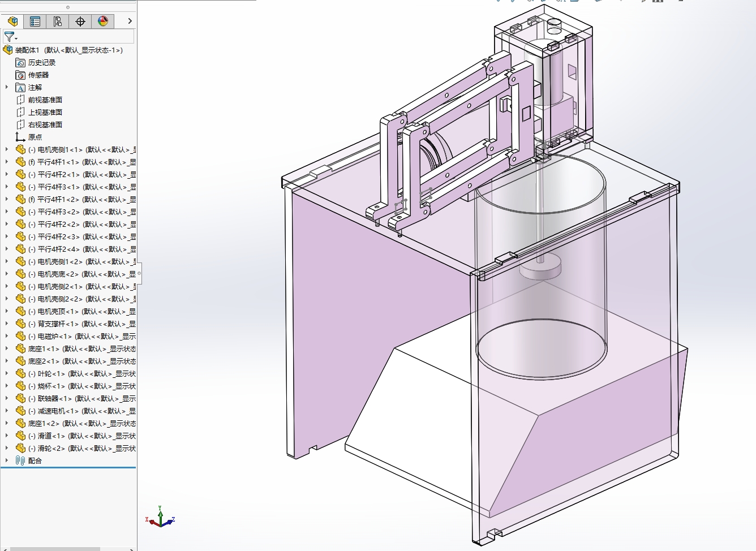Select the 平行4杆2<4> row text
756x551 pixels.
(82, 249)
